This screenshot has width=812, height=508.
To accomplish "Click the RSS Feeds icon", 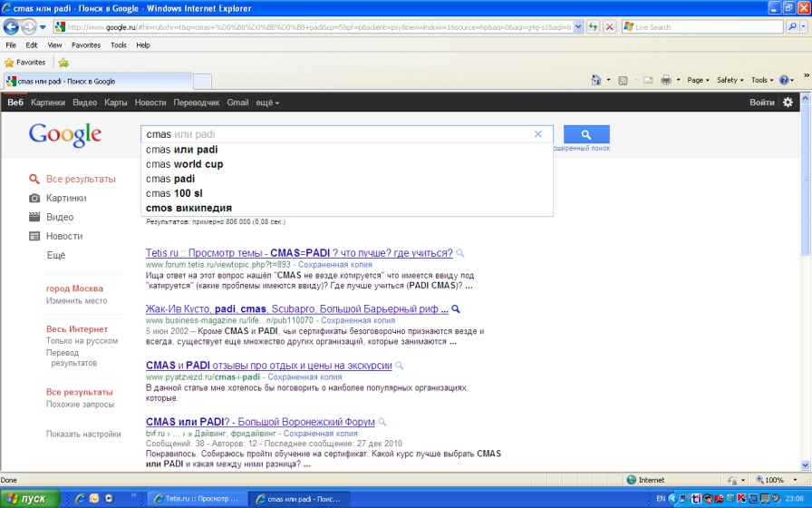I will pyautogui.click(x=623, y=81).
